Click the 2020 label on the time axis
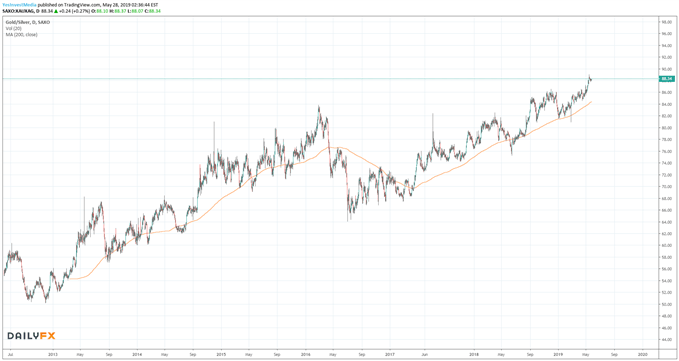This screenshot has width=679, height=361. (x=643, y=354)
